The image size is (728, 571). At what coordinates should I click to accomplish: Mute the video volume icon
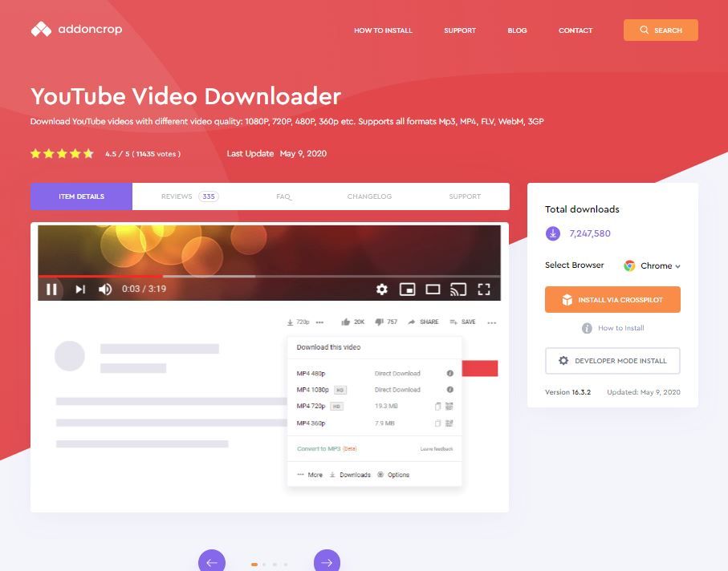coord(105,290)
